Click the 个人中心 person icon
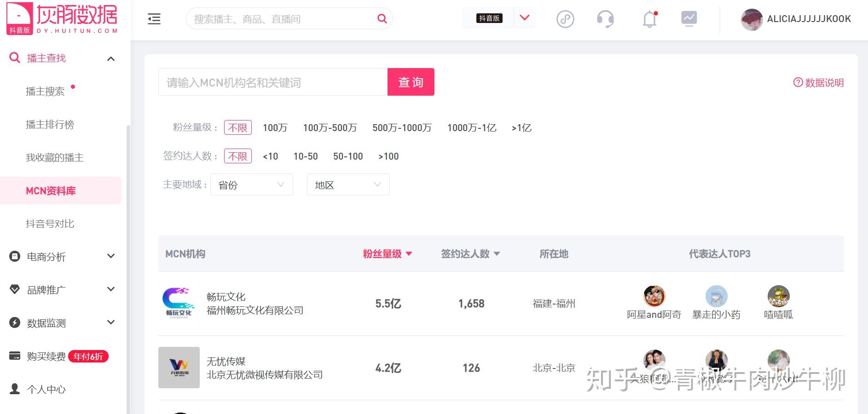 pyautogui.click(x=15, y=389)
